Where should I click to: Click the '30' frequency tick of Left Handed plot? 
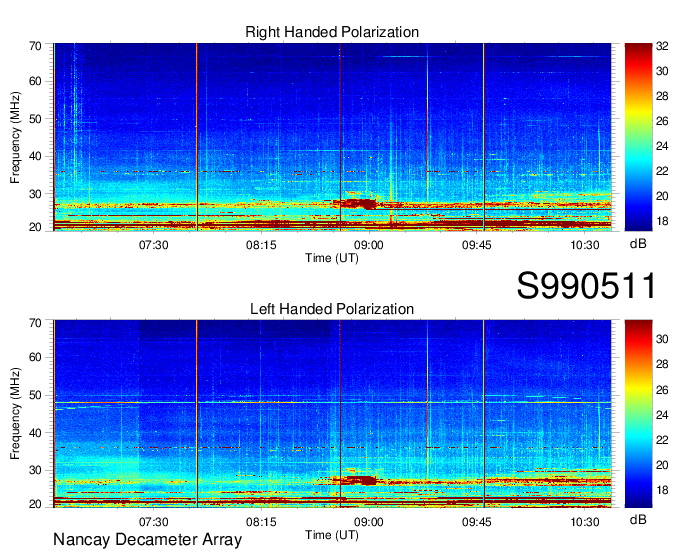click(x=35, y=470)
